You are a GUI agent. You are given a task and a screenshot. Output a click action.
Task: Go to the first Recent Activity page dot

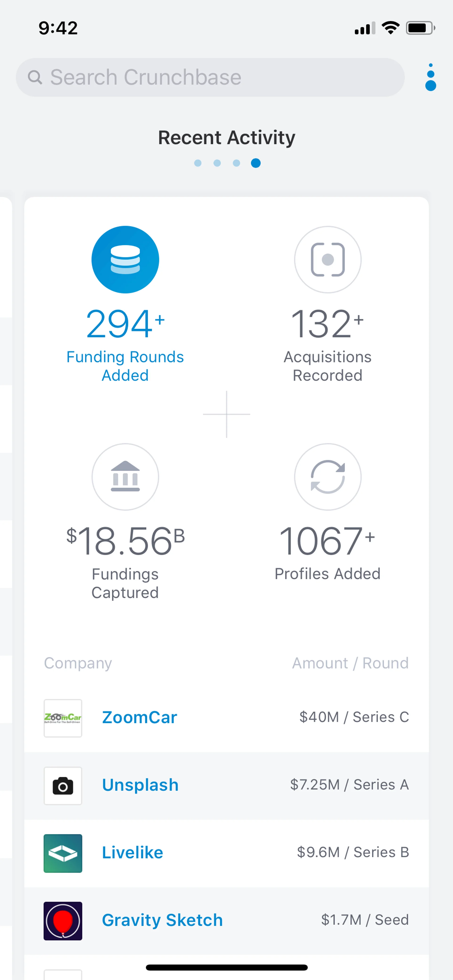(x=197, y=163)
